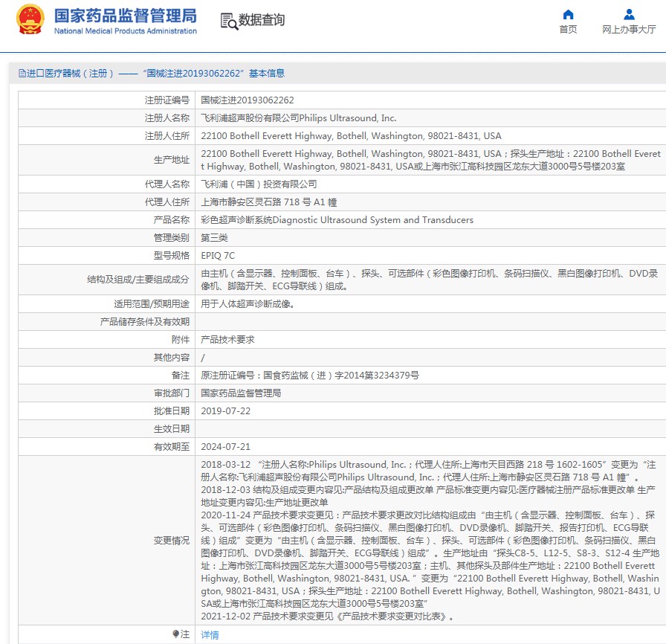The image size is (666, 644).
Task: Open the 详情 details link
Action: pyautogui.click(x=210, y=634)
